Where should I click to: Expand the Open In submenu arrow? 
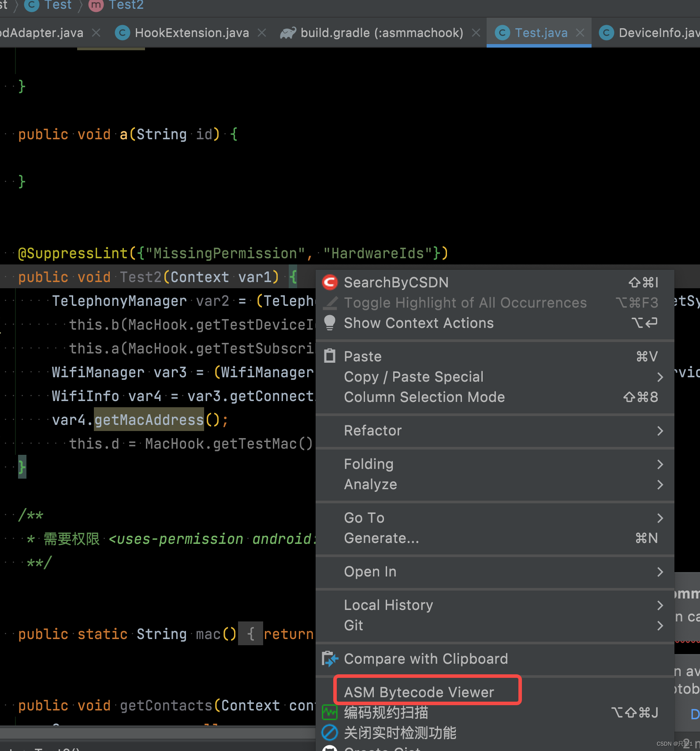tap(660, 572)
